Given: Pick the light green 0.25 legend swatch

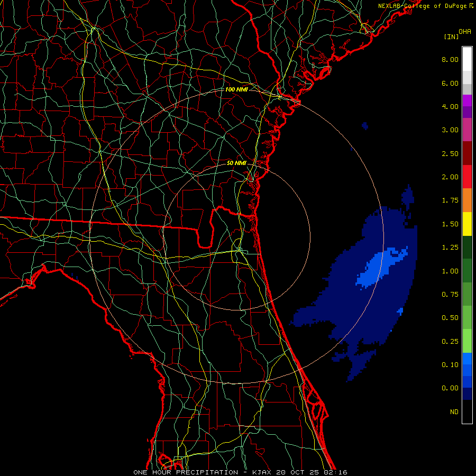Looking at the screenshot, I should [467, 341].
